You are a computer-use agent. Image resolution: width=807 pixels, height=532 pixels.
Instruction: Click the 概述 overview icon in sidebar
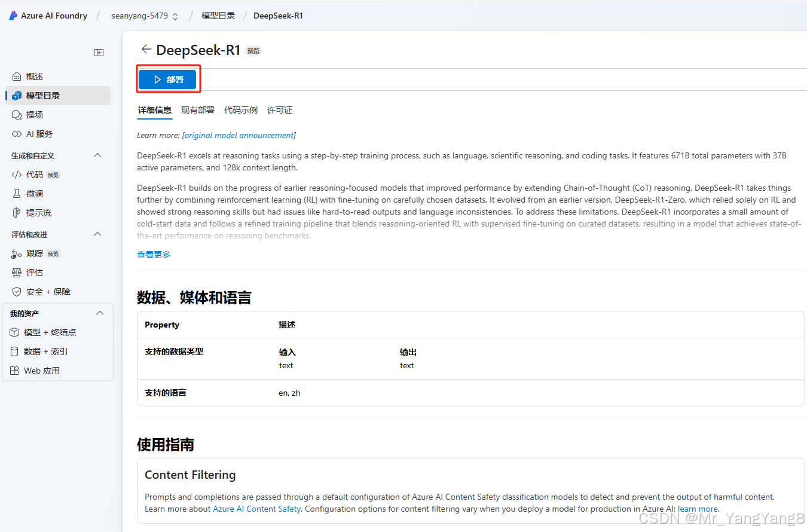coord(17,77)
